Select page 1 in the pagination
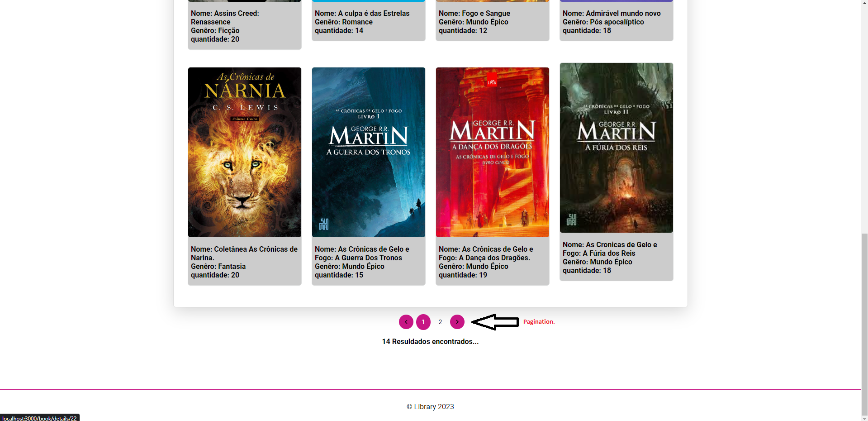Viewport: 868px width, 421px height. tap(423, 322)
